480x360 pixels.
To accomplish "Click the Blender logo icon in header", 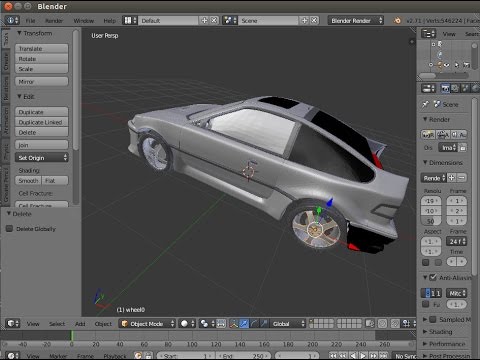I will pyautogui.click(x=397, y=21).
